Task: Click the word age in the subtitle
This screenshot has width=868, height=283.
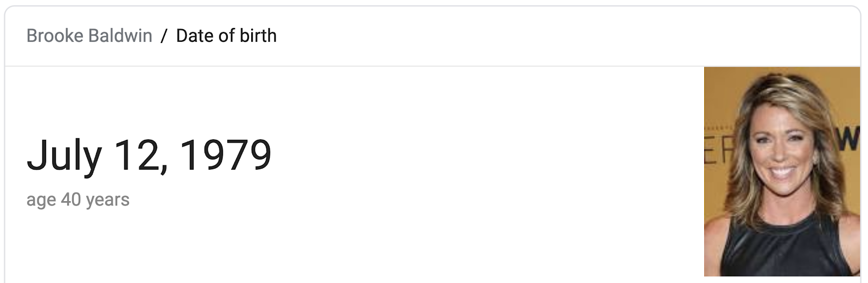Action: [x=41, y=201]
